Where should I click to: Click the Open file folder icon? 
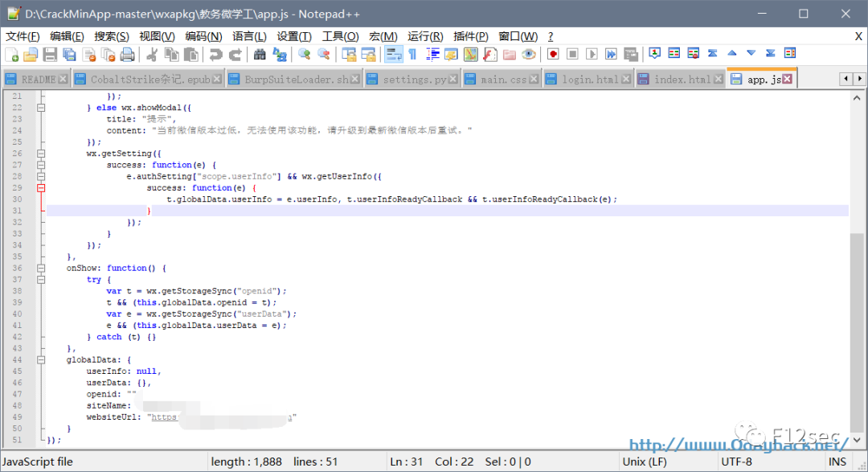pos(31,55)
